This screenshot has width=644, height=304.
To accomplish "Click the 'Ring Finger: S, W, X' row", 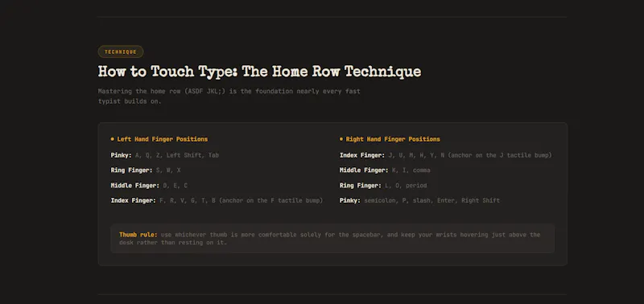I will (x=146, y=170).
